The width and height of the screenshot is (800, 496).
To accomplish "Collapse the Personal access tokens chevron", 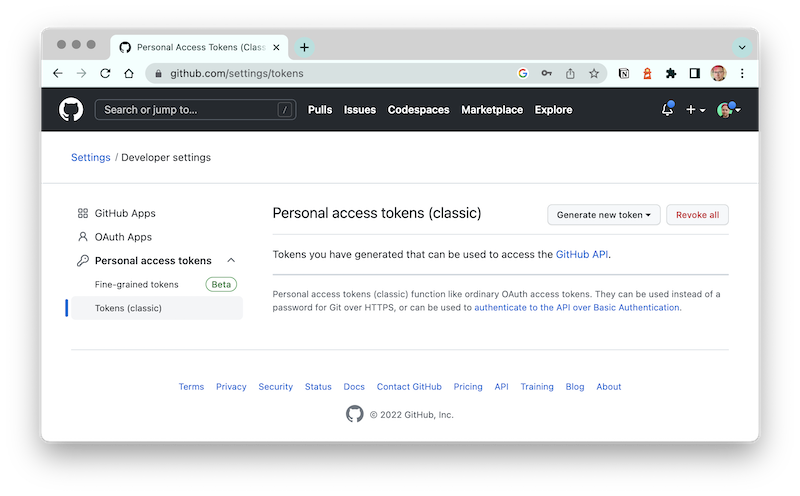I will (x=231, y=260).
